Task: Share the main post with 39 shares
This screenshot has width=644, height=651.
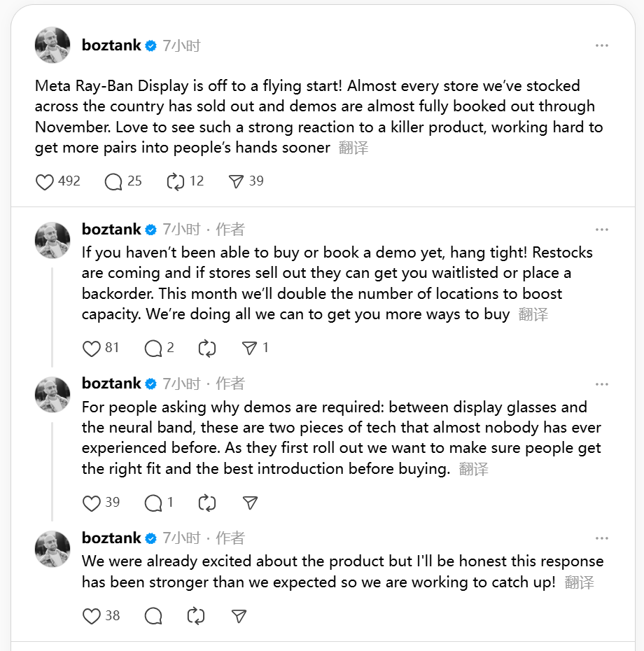Action: click(237, 181)
